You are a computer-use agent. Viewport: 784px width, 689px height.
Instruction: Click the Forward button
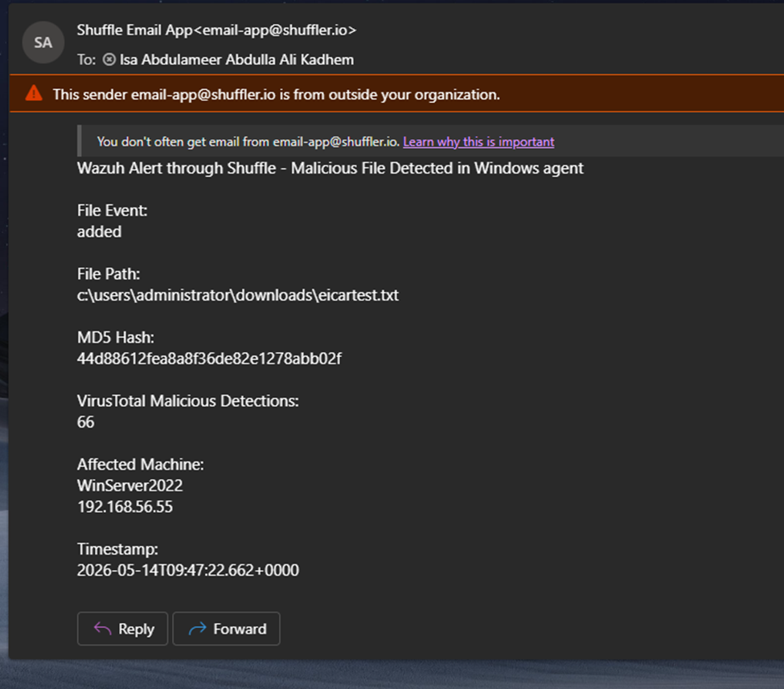[x=227, y=629]
